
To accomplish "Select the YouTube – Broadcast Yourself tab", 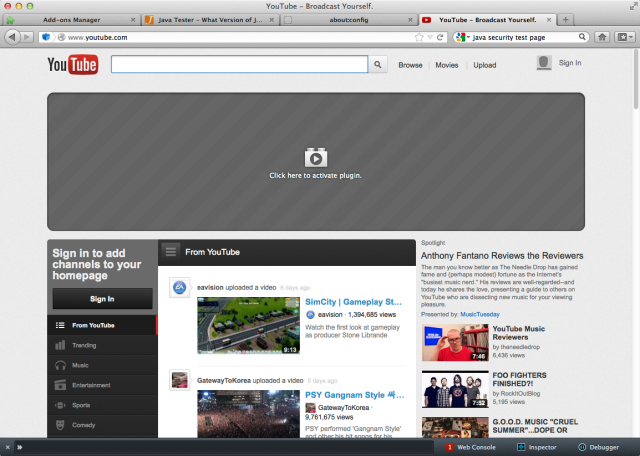I will click(x=487, y=20).
